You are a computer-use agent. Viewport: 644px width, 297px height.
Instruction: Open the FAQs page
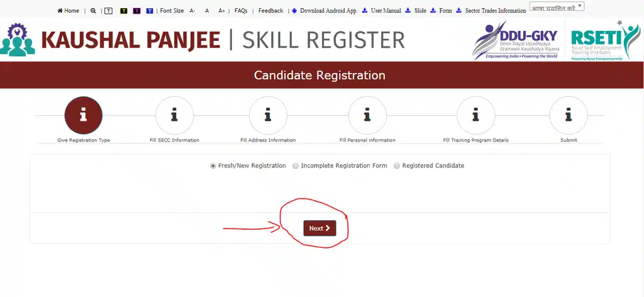pyautogui.click(x=241, y=11)
